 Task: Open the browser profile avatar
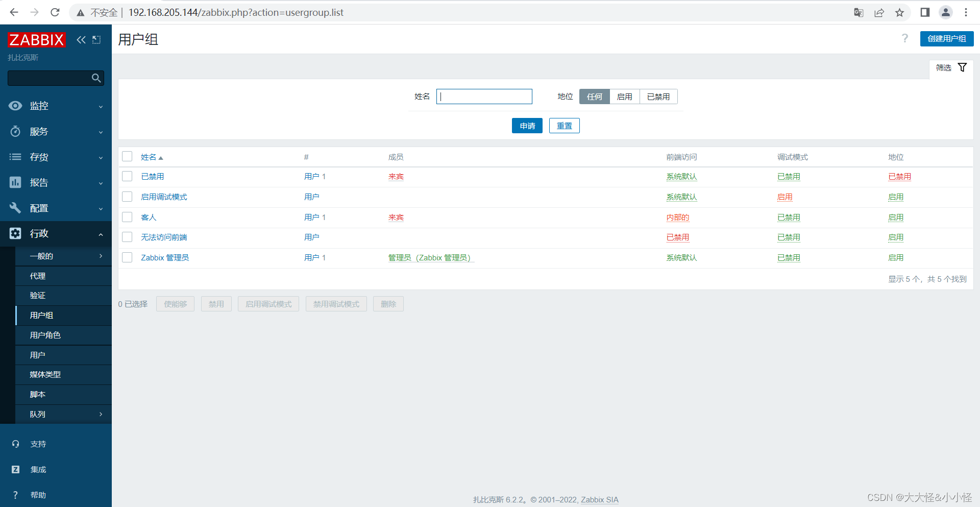coord(946,12)
